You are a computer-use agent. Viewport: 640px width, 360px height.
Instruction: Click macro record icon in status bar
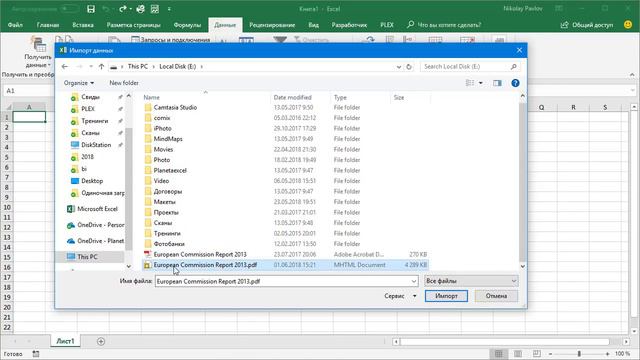click(x=36, y=354)
